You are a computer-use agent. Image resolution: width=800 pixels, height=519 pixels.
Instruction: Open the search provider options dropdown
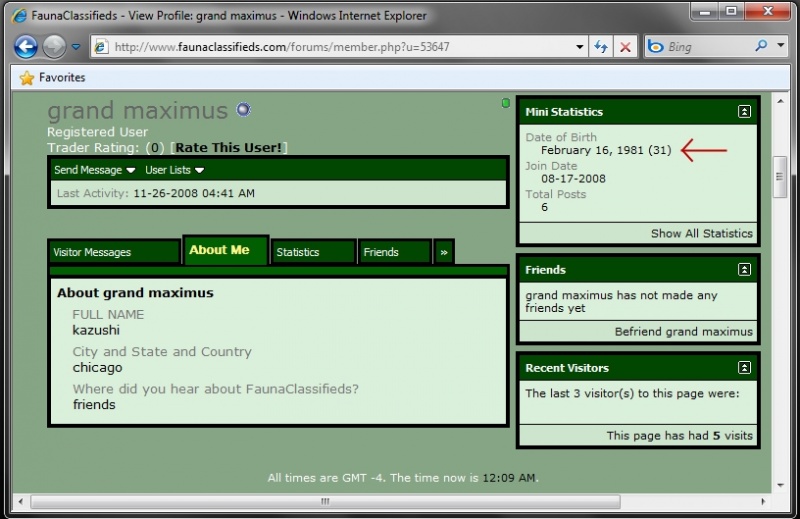781,46
